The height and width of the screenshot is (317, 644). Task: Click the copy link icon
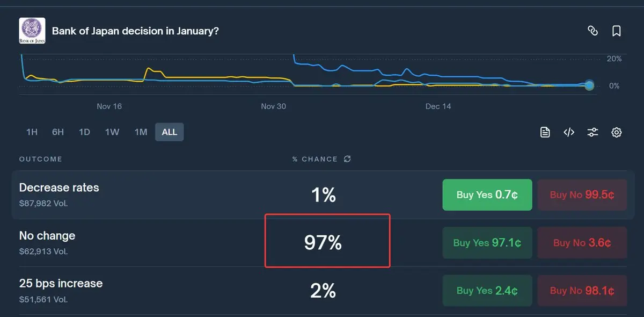tap(592, 31)
